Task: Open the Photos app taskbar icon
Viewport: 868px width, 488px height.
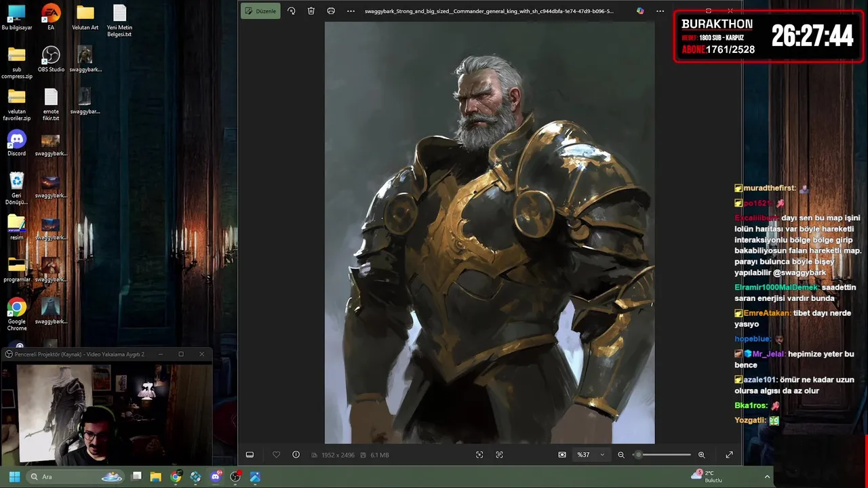Action: [255, 476]
